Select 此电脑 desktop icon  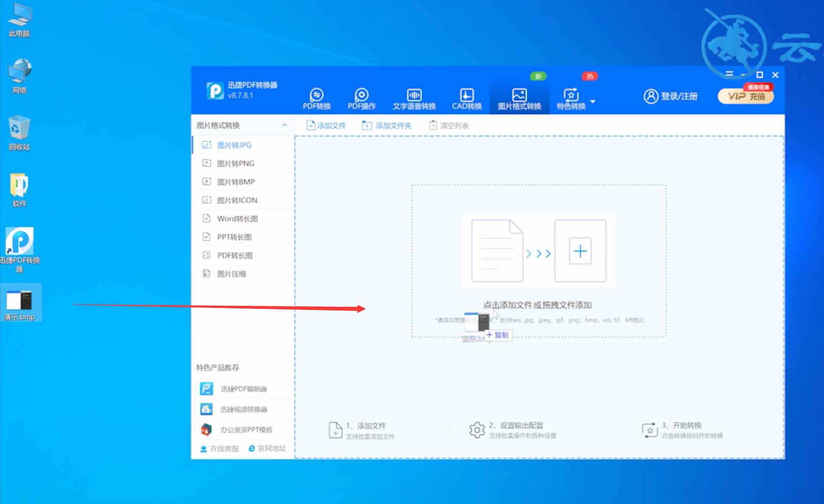[x=19, y=20]
